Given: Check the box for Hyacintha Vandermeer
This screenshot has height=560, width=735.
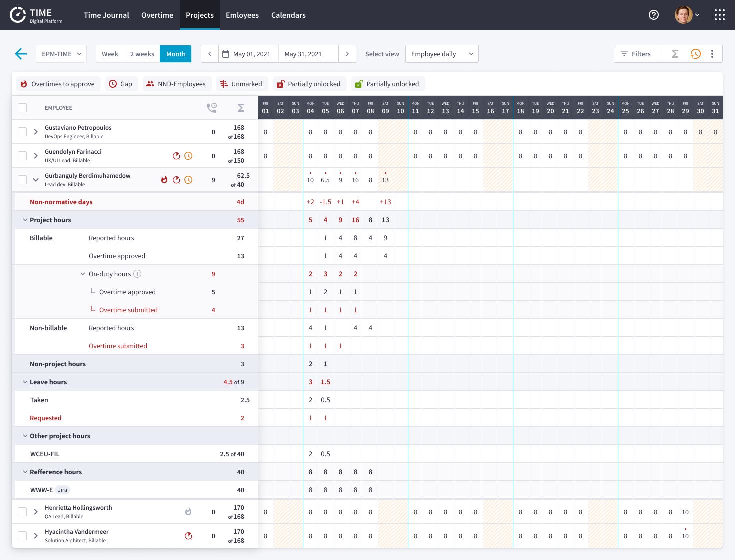Looking at the screenshot, I should pos(22,536).
